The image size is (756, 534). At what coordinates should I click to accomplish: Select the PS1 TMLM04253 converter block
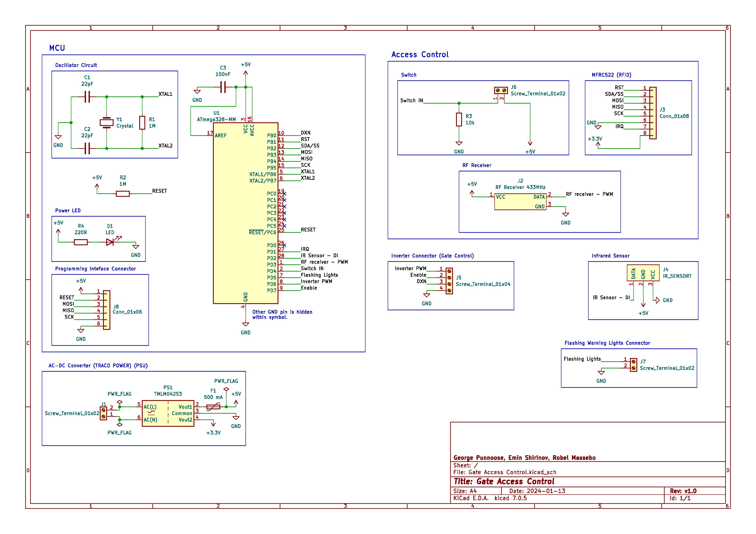[x=168, y=413]
